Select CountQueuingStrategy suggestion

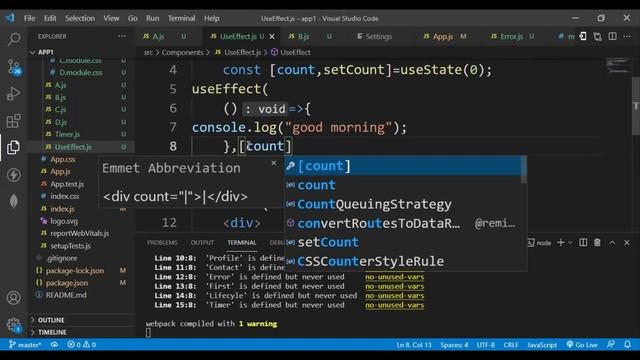(403, 204)
